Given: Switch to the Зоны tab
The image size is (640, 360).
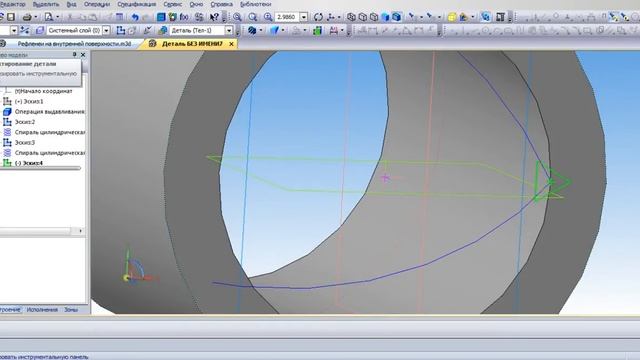Looking at the screenshot, I should [71, 310].
